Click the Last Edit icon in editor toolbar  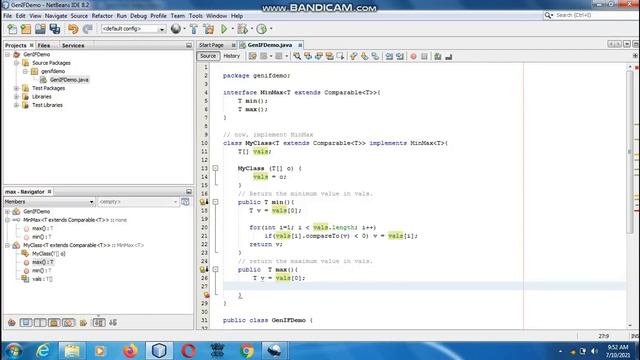click(x=253, y=56)
